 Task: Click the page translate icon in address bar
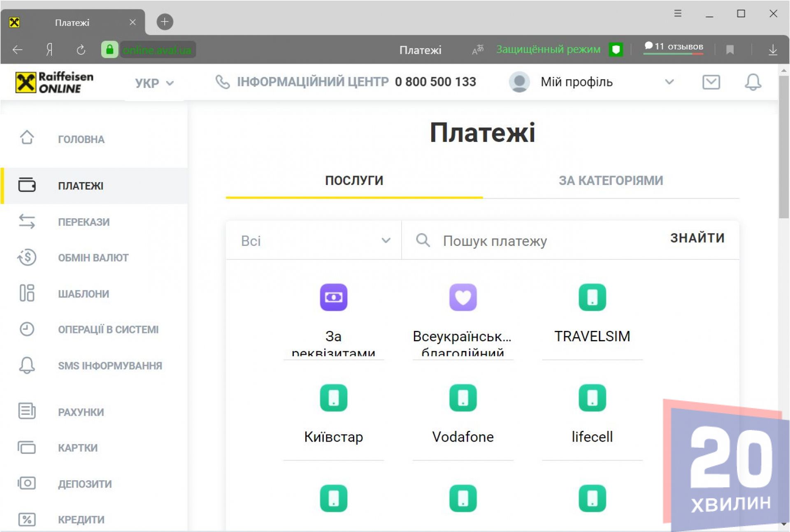tap(477, 50)
